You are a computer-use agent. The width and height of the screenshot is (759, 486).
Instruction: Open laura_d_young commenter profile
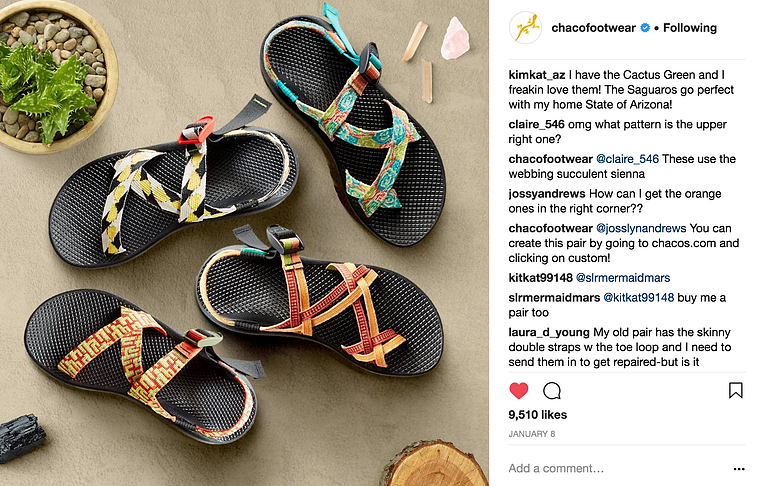point(549,333)
